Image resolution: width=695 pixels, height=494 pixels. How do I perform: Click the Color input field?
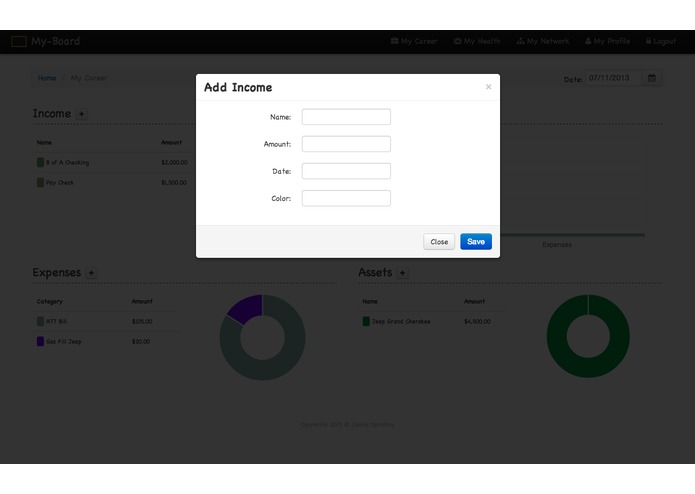point(346,198)
